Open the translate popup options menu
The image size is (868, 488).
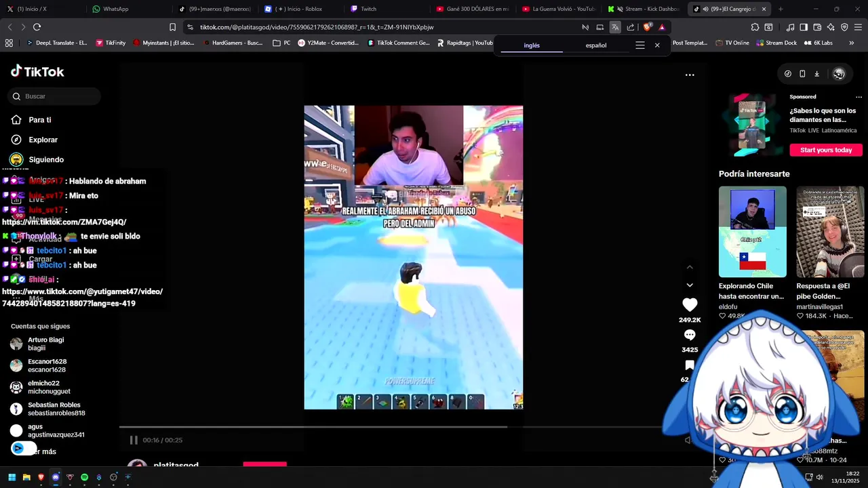click(x=639, y=45)
